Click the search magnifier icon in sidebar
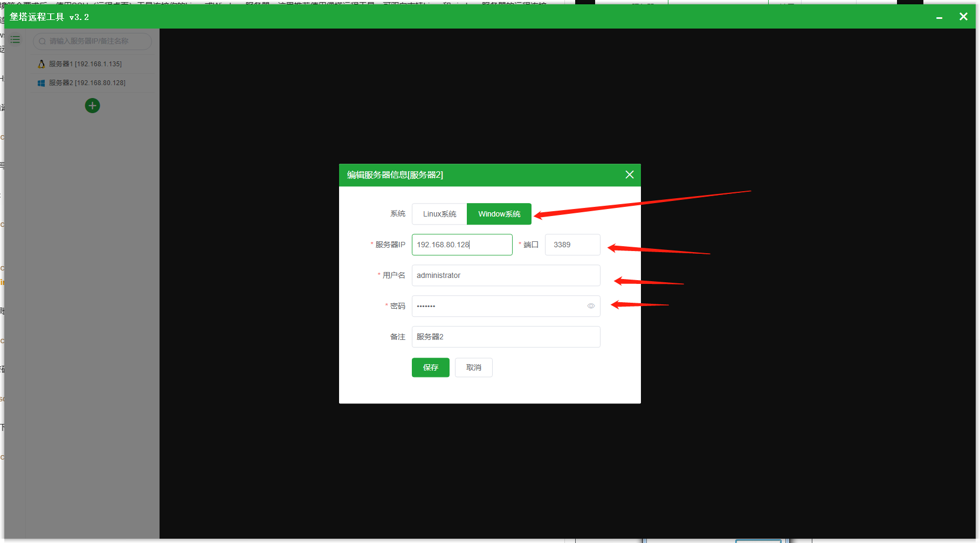The width and height of the screenshot is (980, 543). [x=42, y=41]
